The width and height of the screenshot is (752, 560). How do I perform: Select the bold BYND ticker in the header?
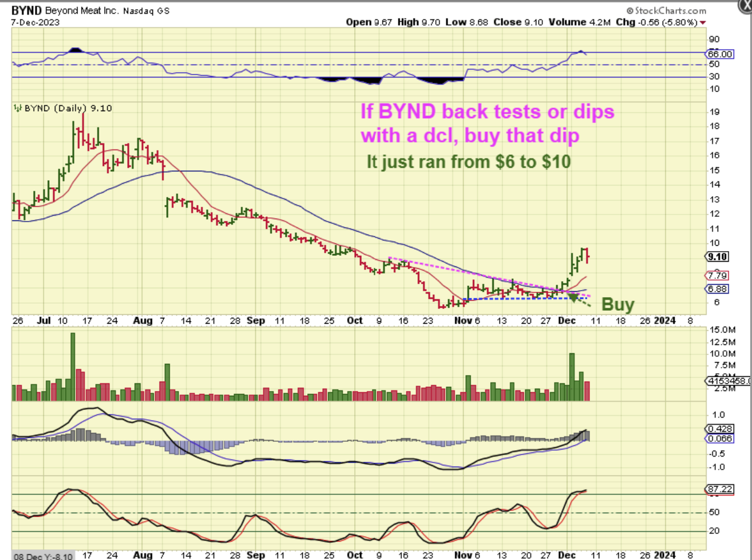point(25,11)
